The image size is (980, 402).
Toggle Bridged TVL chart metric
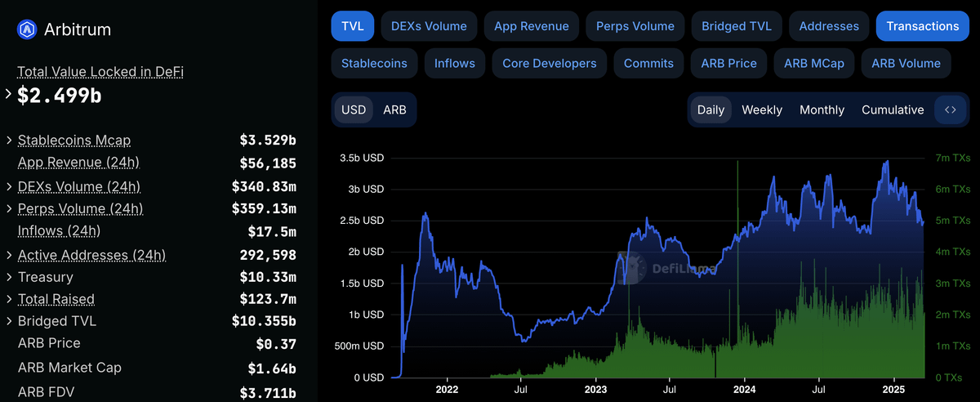click(x=737, y=26)
